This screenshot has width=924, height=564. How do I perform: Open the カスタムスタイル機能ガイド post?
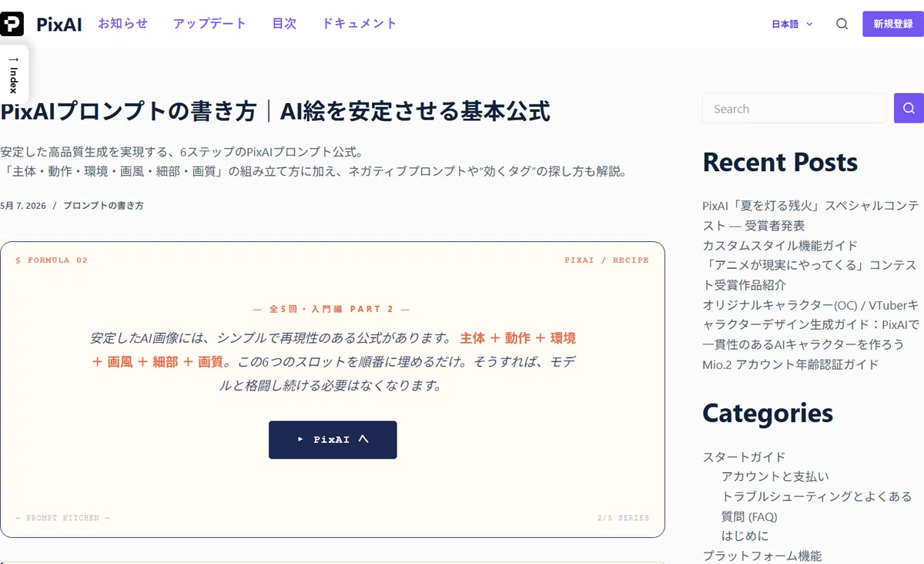pos(780,246)
